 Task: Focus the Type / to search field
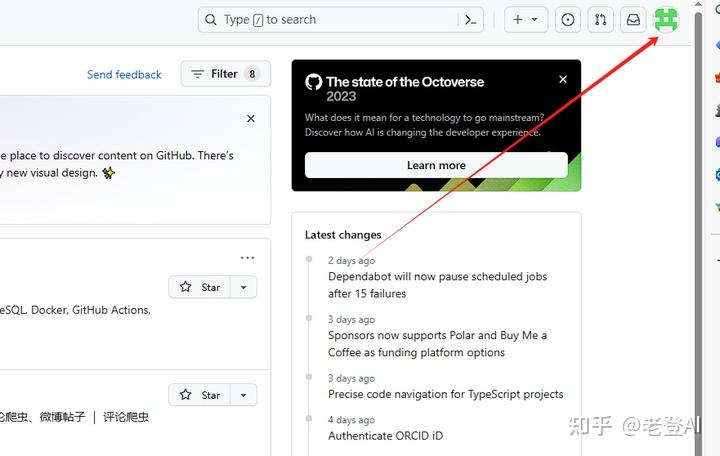330,20
